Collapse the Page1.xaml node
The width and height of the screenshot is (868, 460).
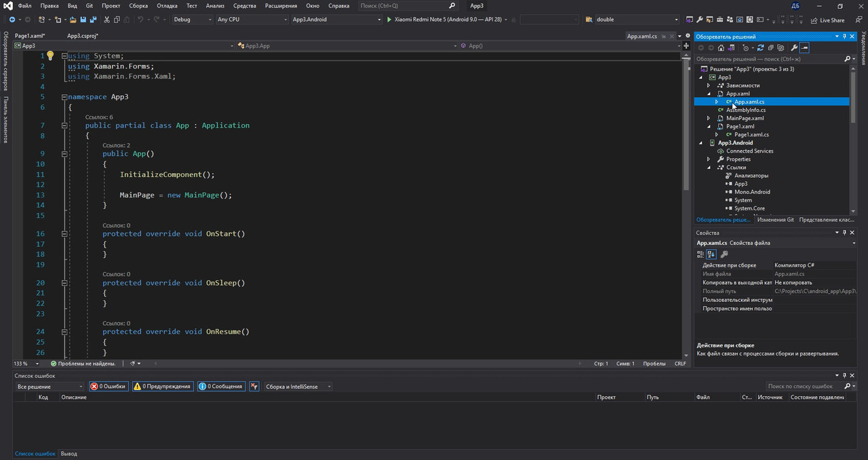pyautogui.click(x=709, y=126)
